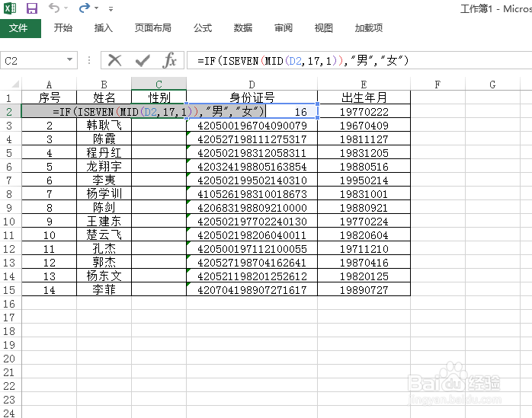Select empty gender cell beside 孔杰

pyautogui.click(x=159, y=248)
